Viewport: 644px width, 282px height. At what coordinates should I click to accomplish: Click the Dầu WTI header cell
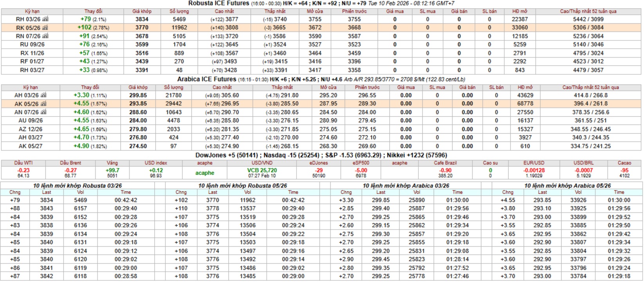pos(23,163)
